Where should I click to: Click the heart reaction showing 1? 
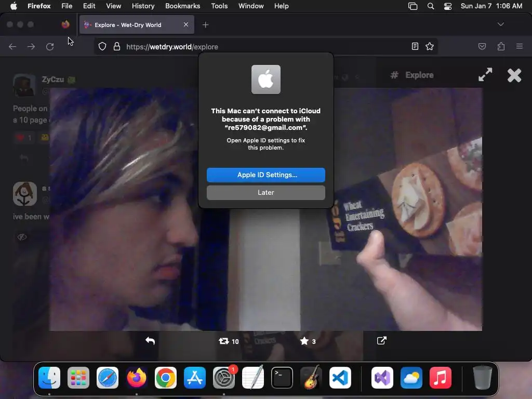point(24,137)
